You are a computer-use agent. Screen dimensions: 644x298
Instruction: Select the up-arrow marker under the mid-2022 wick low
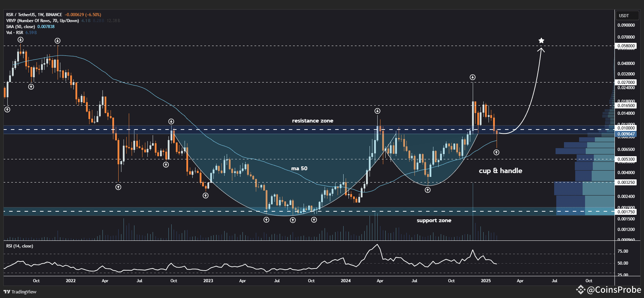118,187
